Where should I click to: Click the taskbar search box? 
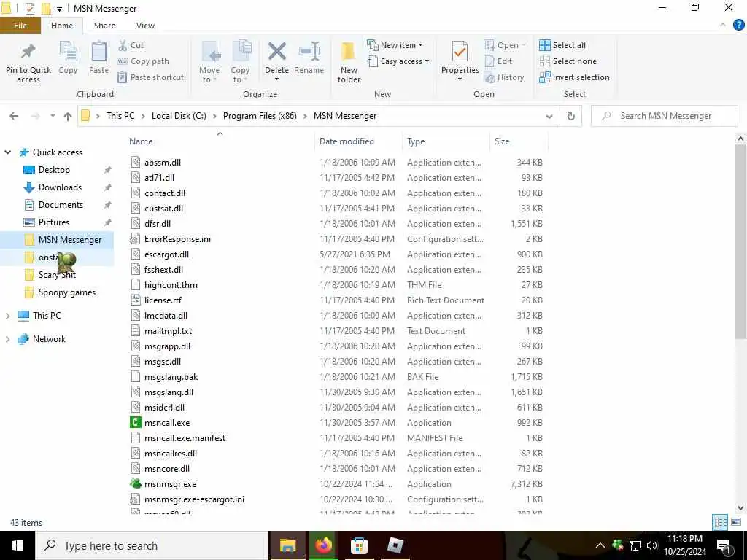152,545
